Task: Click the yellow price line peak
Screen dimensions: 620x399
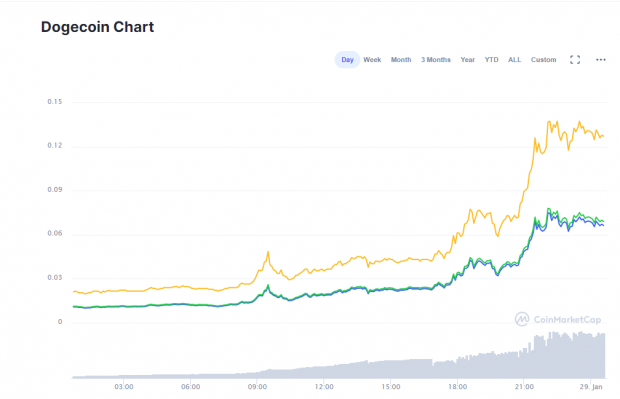Action: pyautogui.click(x=548, y=122)
